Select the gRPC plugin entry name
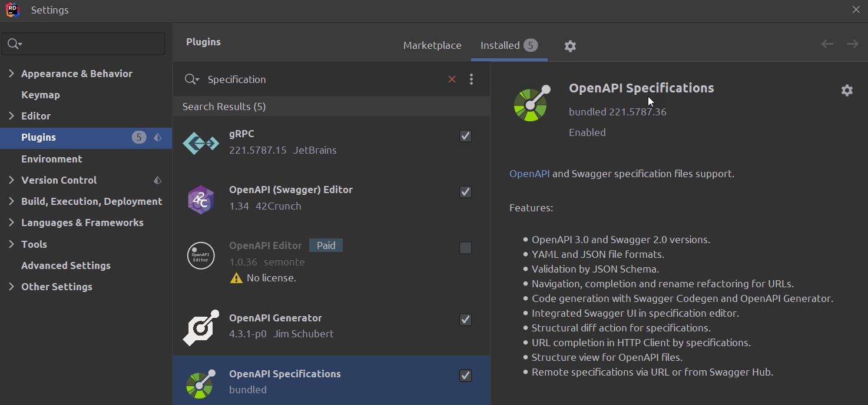Viewport: 868px width, 405px height. click(x=241, y=134)
